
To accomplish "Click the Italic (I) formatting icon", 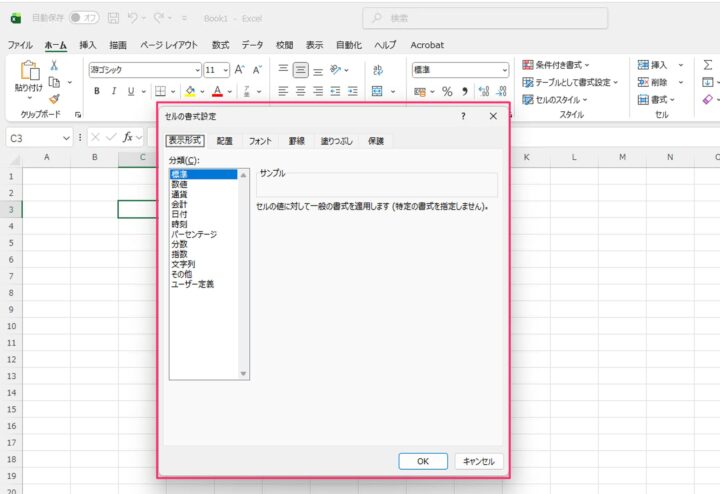I will pos(114,91).
